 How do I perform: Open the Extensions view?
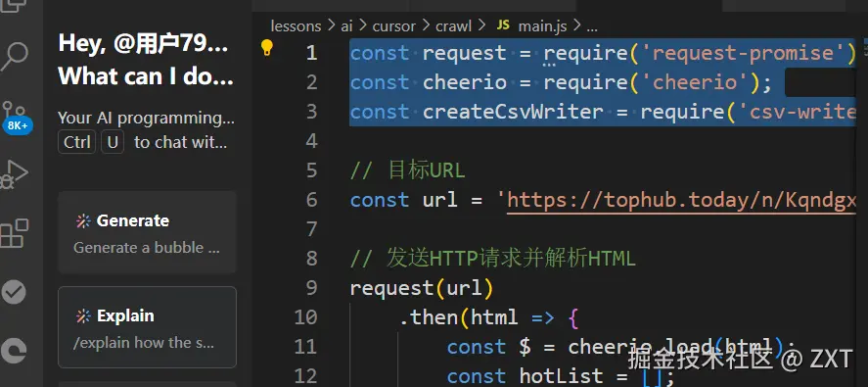[15, 233]
